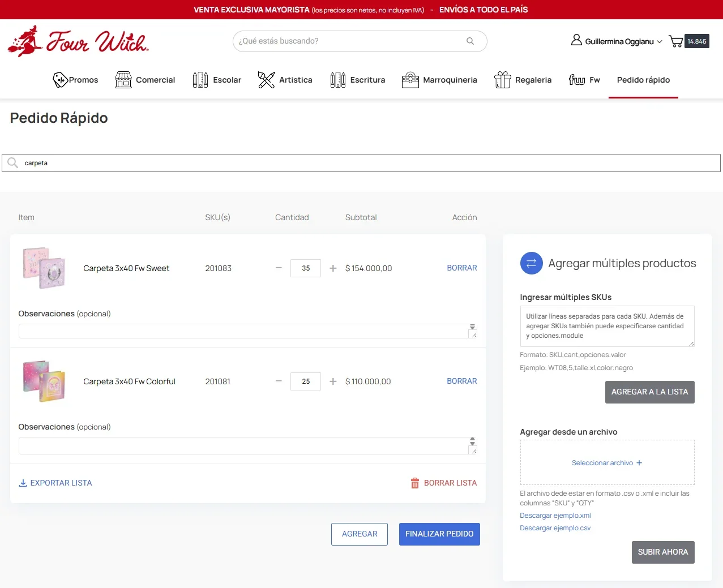Click the AGREGAR button
Viewport: 723px width, 588px height.
click(360, 534)
